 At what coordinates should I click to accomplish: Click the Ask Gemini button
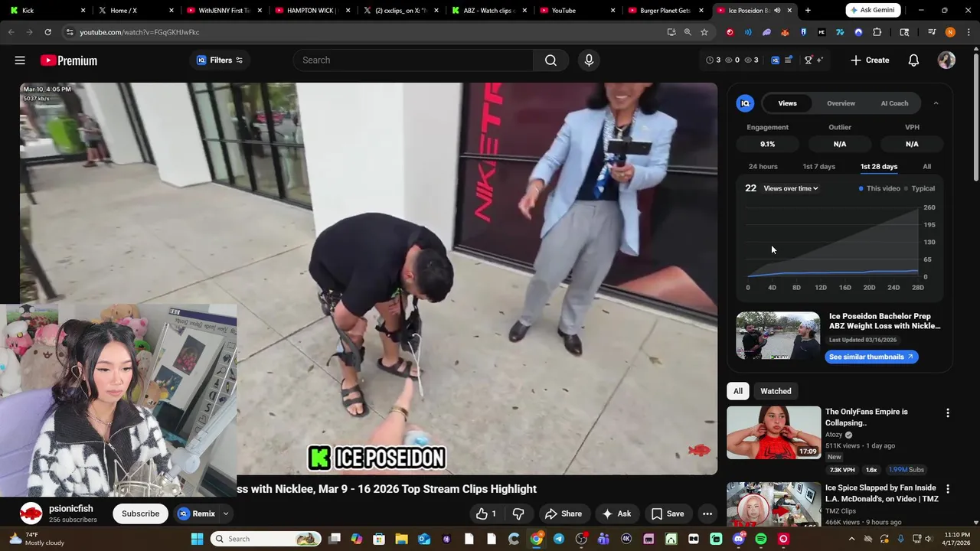[x=873, y=10]
